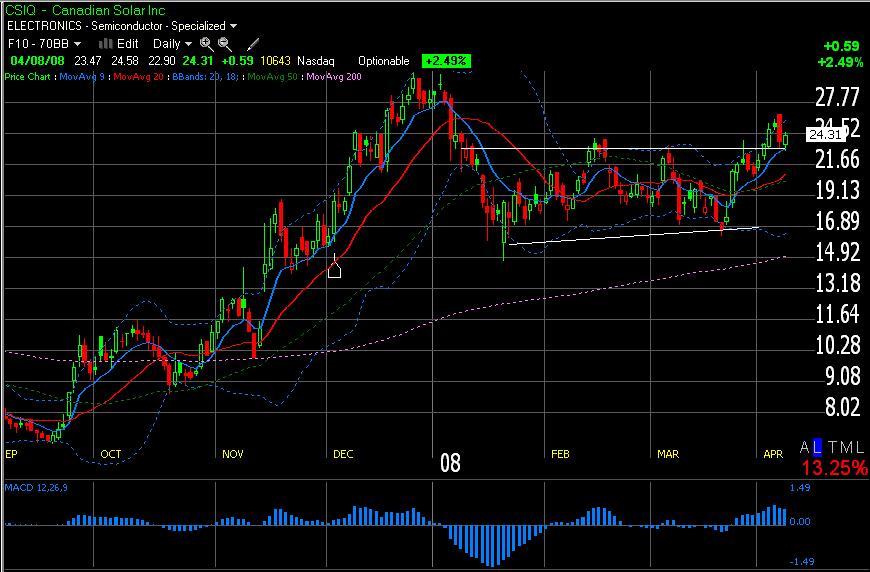Click the high value 24.58

click(124, 60)
